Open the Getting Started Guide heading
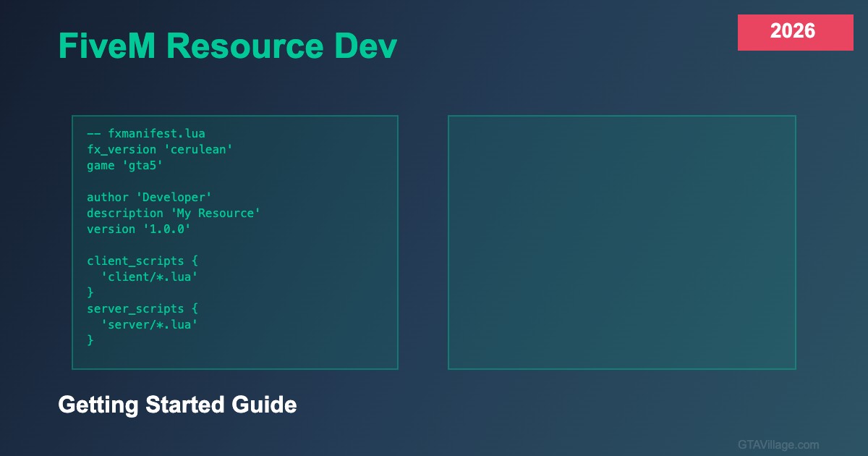Viewport: 868px width, 456px height. (x=177, y=405)
